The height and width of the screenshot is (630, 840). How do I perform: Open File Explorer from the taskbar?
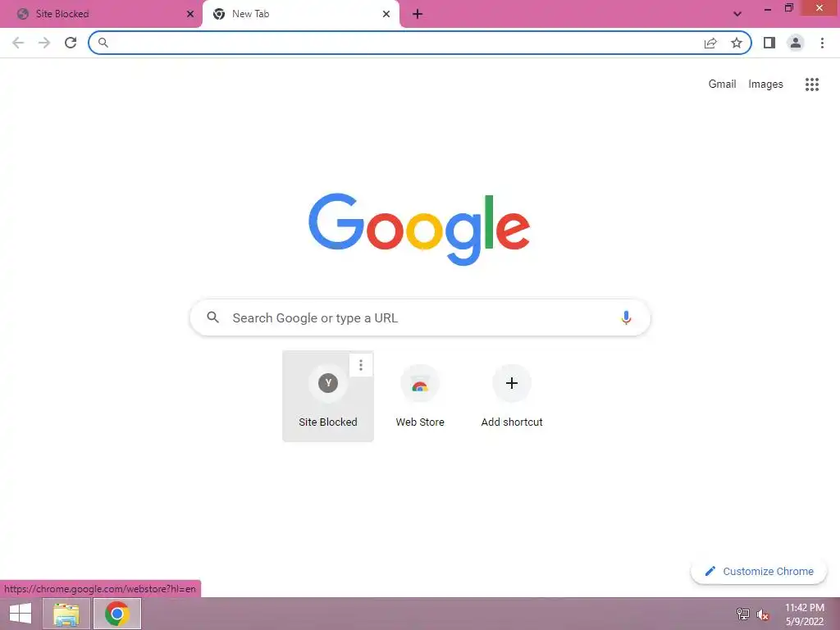click(66, 614)
